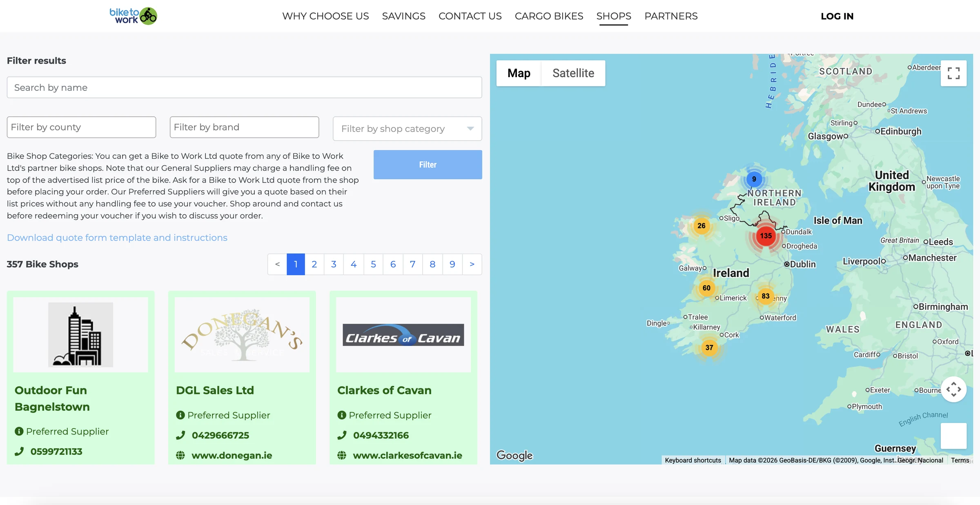
Task: Click the Google logo on the map
Action: [x=514, y=455]
